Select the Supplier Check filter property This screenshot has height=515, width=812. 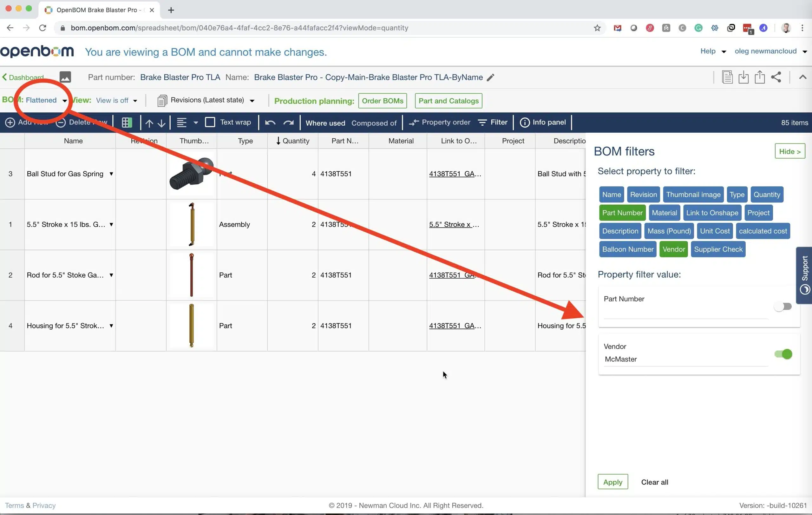coord(718,249)
